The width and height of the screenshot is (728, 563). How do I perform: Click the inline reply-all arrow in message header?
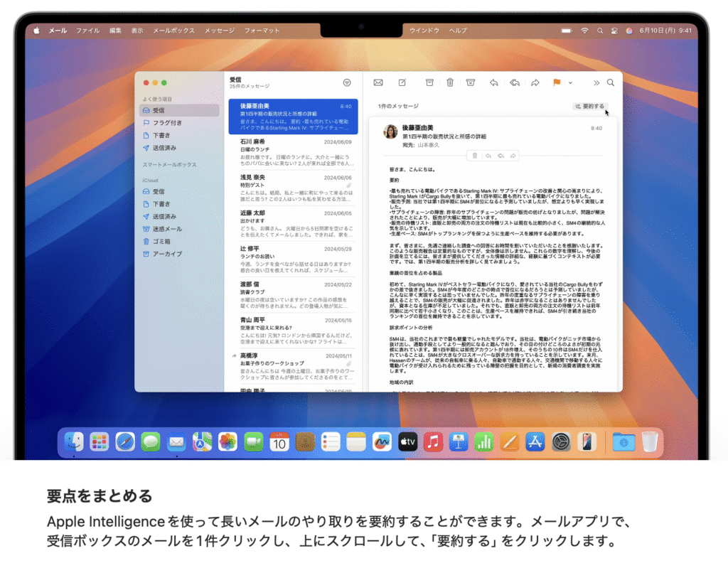[500, 156]
